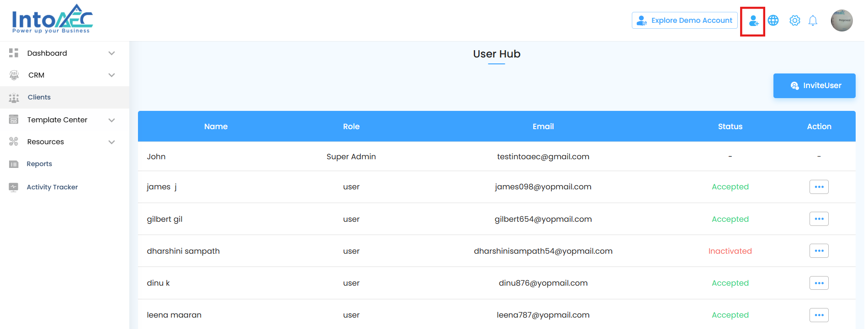Go to Activity Tracker page
Image resolution: width=868 pixels, height=329 pixels.
click(52, 187)
